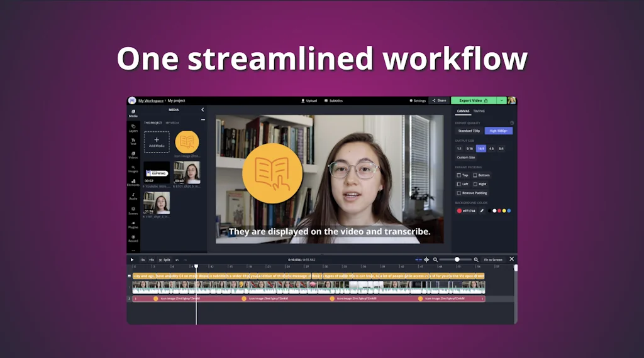
Task: Pick color with the eyedropper tool
Action: pyautogui.click(x=482, y=211)
